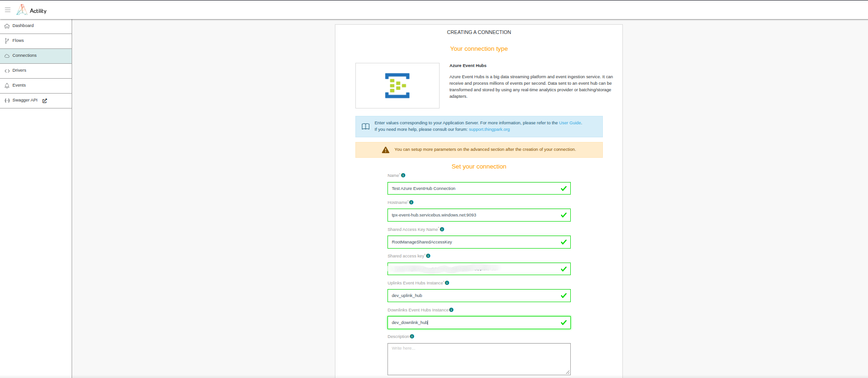Open the Swagger API link in sidebar
The width and height of the screenshot is (868, 378).
[36, 101]
